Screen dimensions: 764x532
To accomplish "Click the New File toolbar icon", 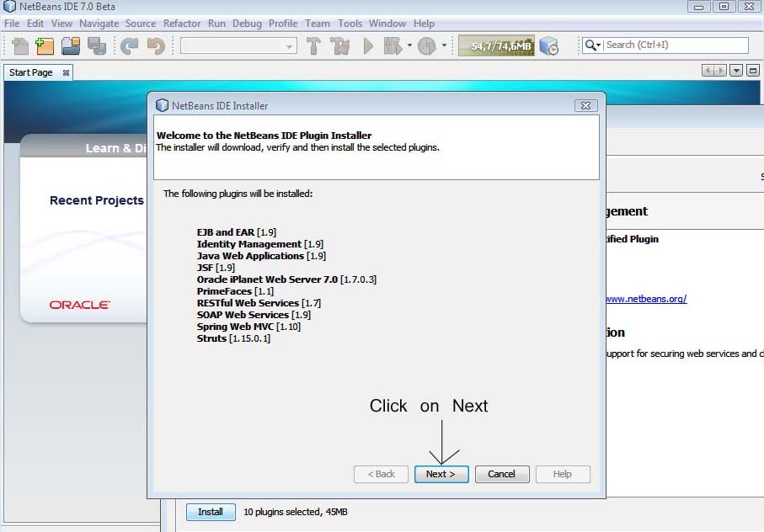I will 20,45.
